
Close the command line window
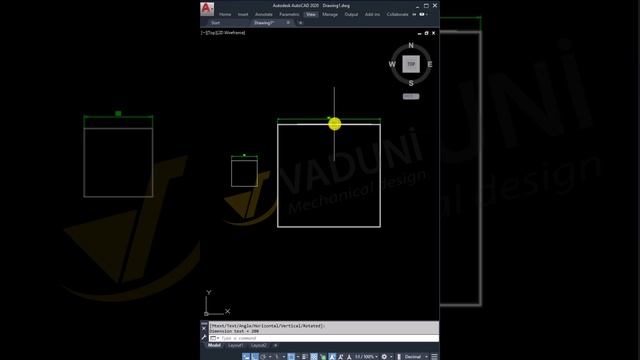click(204, 328)
